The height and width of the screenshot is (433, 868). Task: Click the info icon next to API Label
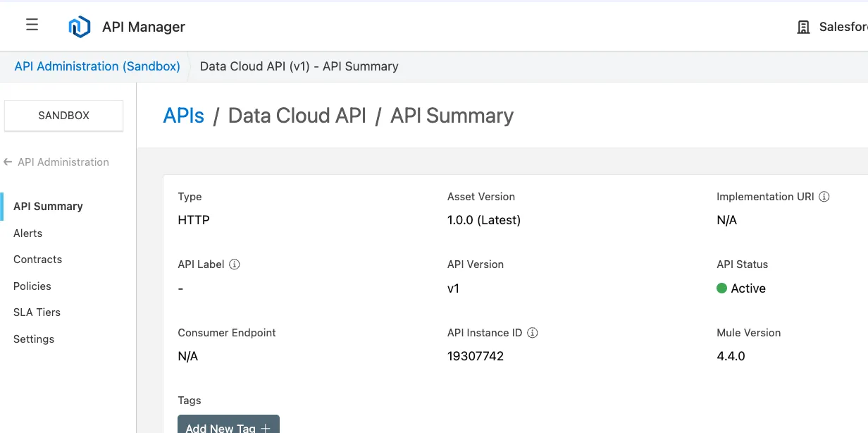[235, 264]
